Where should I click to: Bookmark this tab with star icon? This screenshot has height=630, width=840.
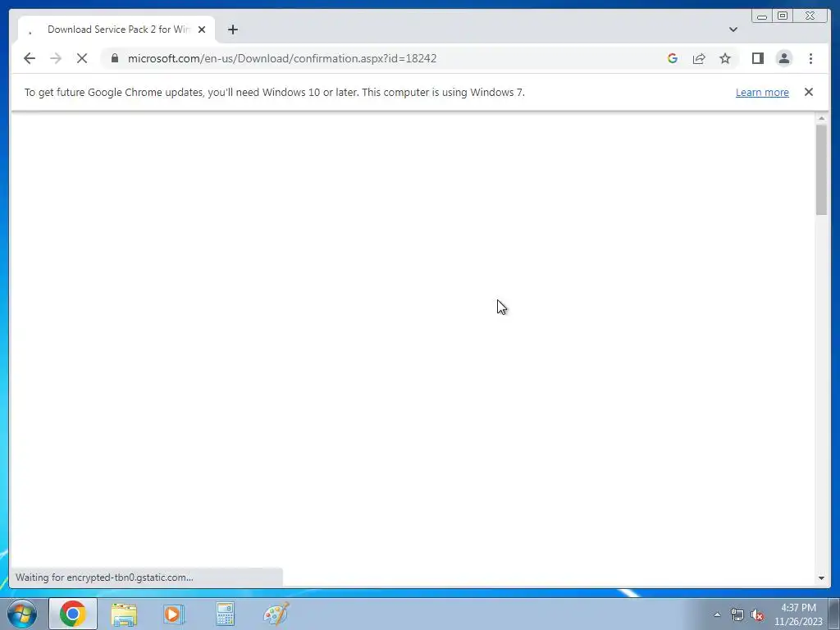click(x=725, y=58)
